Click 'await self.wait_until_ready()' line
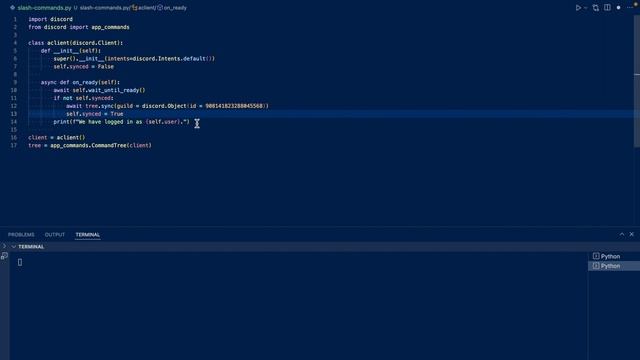This screenshot has height=360, width=640. click(x=99, y=90)
